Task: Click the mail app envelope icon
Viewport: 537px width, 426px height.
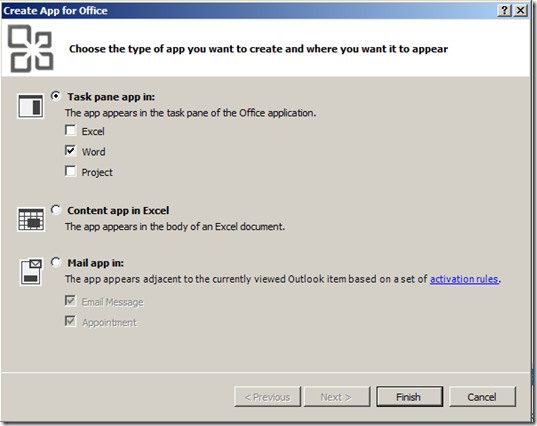Action: tap(31, 272)
